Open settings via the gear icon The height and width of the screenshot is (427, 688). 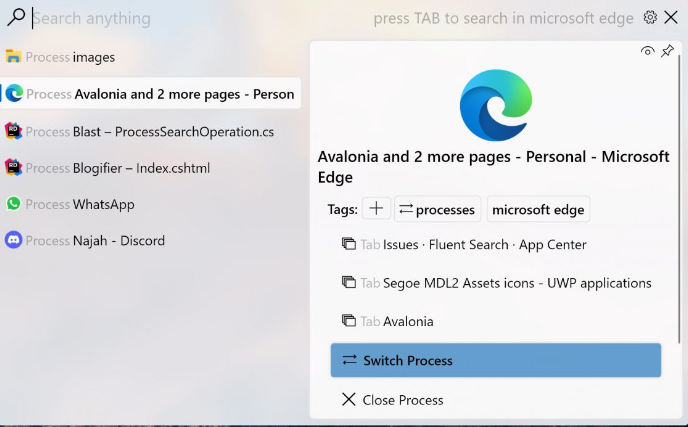click(x=650, y=18)
